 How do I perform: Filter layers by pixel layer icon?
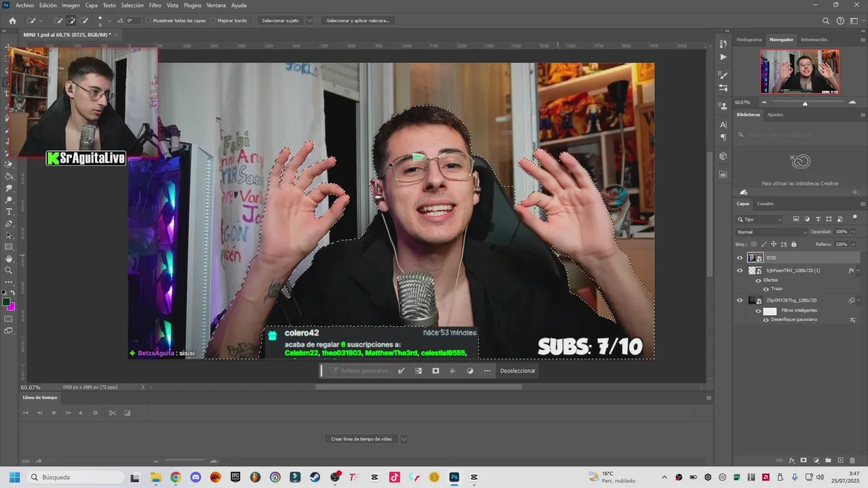[796, 219]
